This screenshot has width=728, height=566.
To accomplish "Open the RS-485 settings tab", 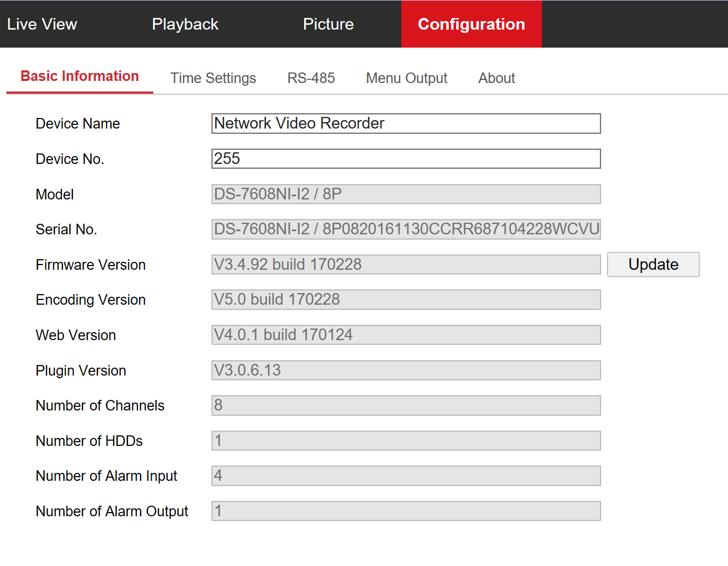I will tap(311, 78).
